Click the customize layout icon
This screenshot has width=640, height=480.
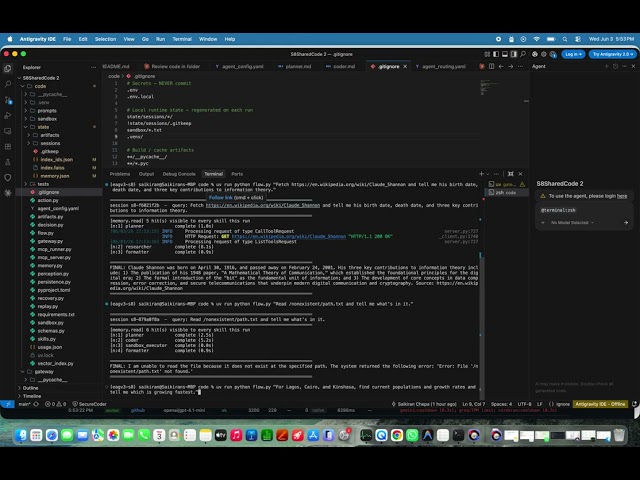(x=487, y=54)
